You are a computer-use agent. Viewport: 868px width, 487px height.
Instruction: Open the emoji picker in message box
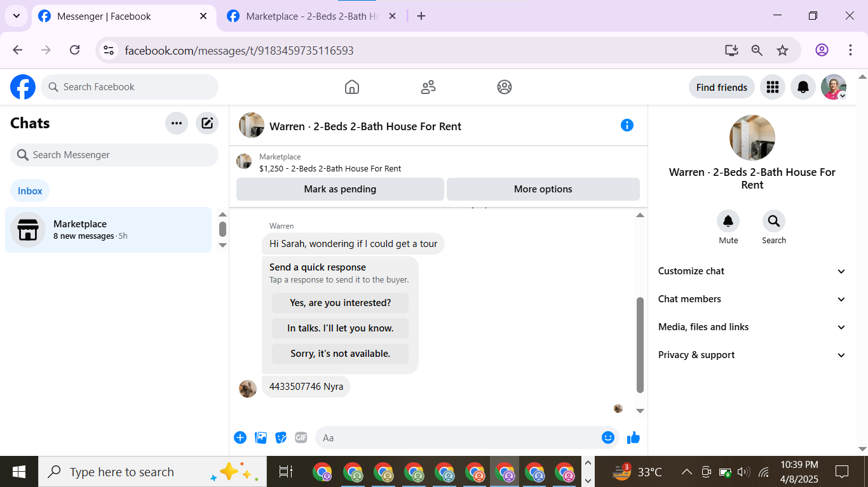coord(608,437)
